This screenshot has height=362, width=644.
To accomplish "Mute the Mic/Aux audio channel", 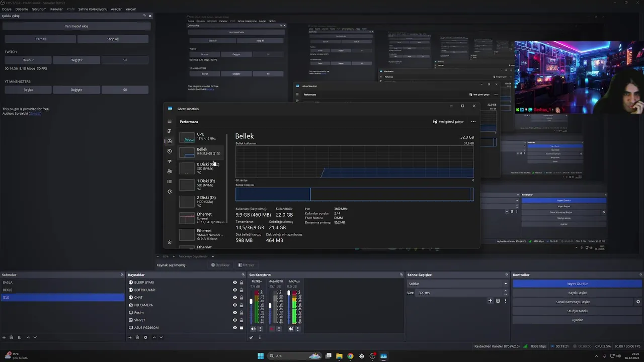I will coord(291,329).
